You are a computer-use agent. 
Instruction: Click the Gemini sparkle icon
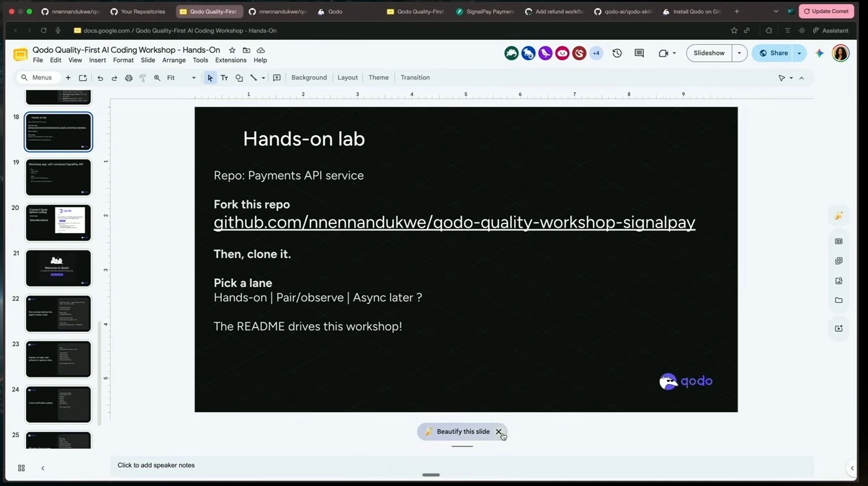[x=819, y=53]
